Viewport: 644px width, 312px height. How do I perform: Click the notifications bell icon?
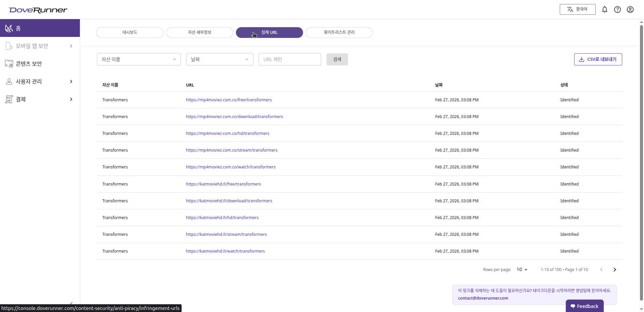coord(604,9)
